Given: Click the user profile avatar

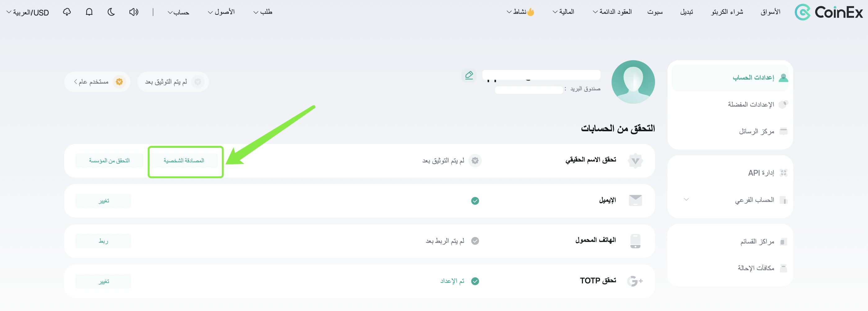Looking at the screenshot, I should coord(633,82).
